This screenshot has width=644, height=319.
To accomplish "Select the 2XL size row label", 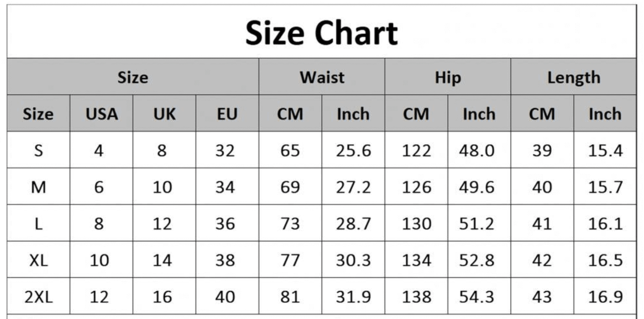I will 38,297.
